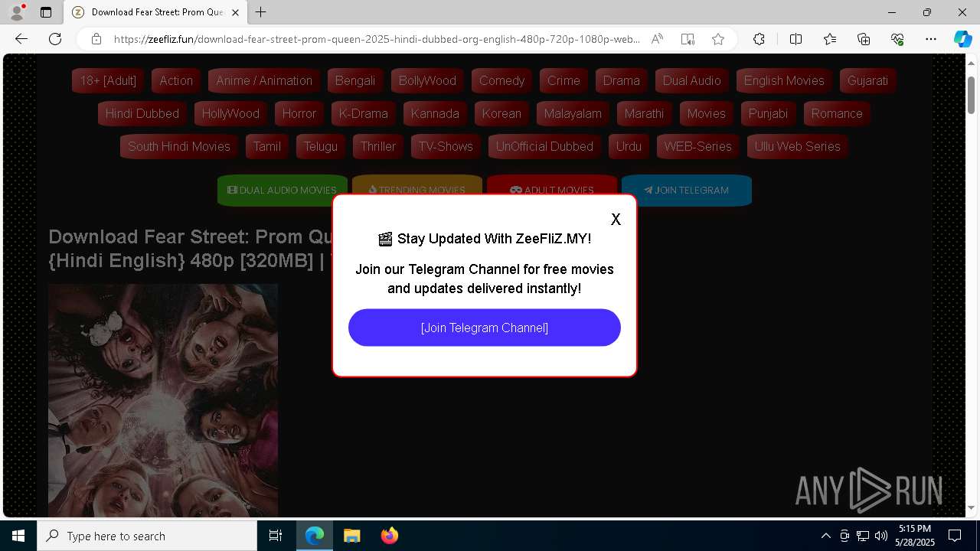Viewport: 980px width, 551px height.
Task: Open Read aloud in address bar
Action: click(x=657, y=39)
